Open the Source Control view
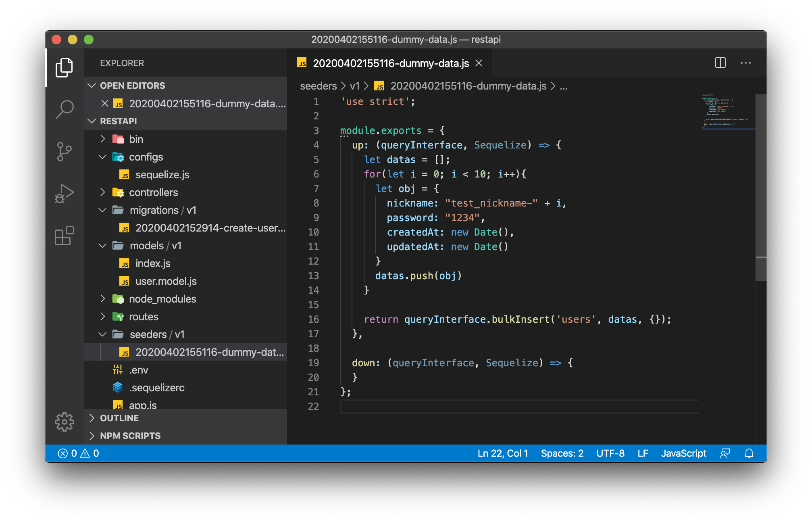 click(65, 152)
